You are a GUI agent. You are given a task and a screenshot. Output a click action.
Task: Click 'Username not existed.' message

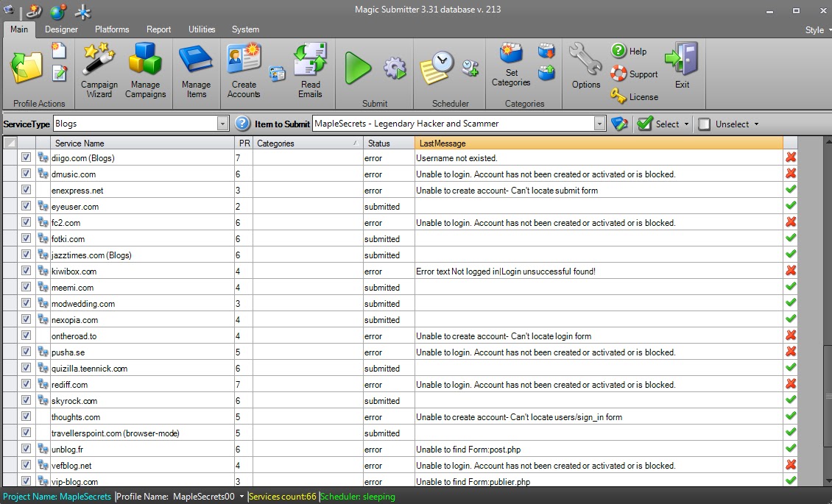pos(456,158)
